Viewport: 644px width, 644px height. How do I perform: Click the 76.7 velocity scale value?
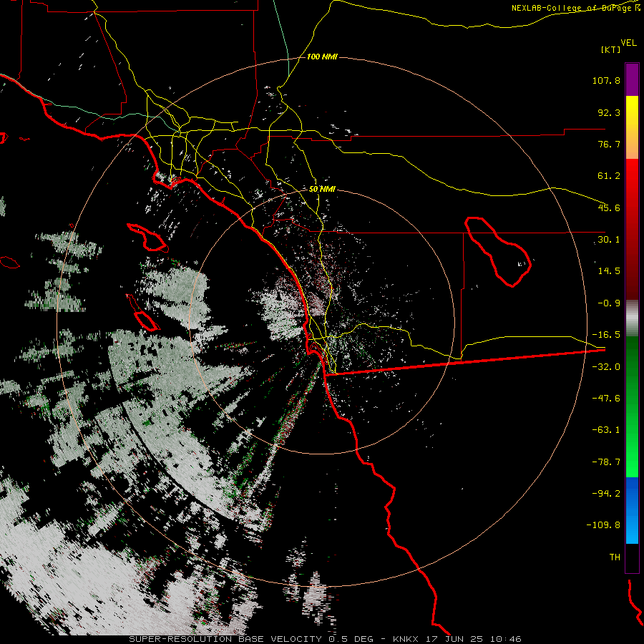point(609,144)
